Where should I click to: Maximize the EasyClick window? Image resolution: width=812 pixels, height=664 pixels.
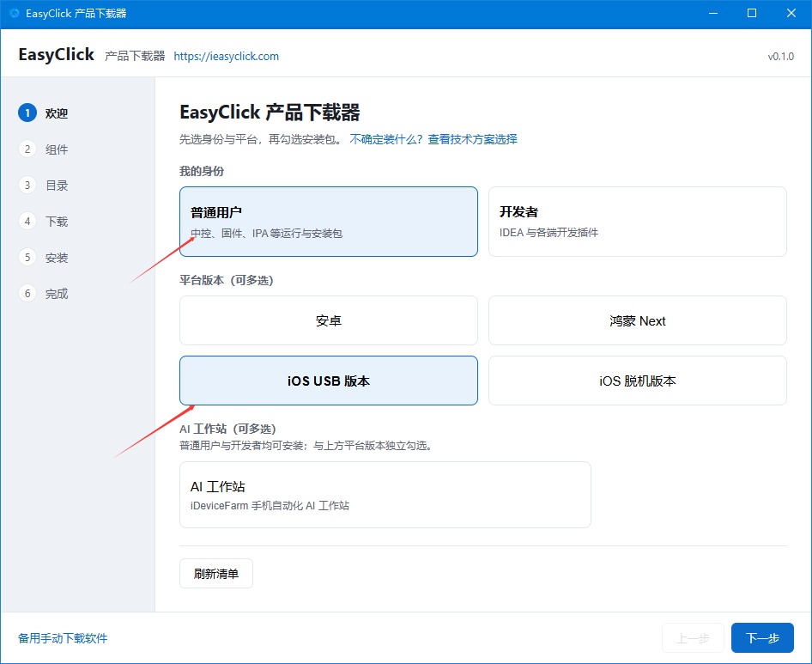click(x=752, y=14)
